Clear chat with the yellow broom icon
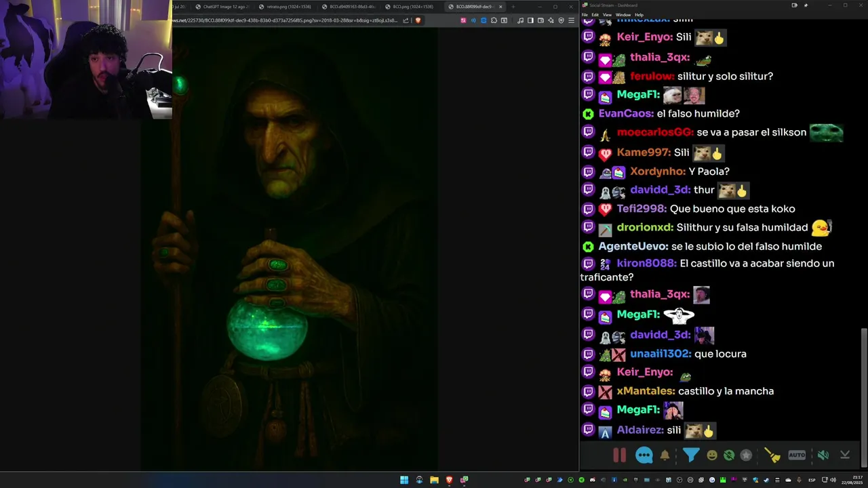868x488 pixels. [x=772, y=455]
